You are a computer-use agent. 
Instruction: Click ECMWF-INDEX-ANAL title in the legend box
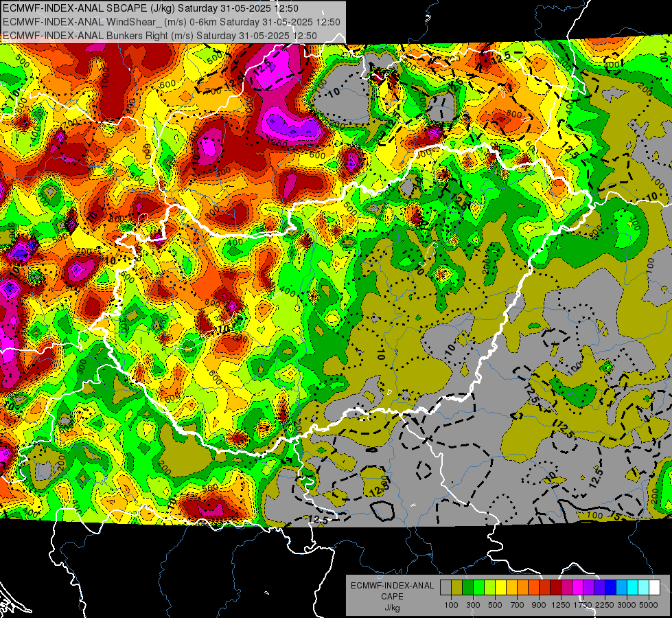[393, 586]
